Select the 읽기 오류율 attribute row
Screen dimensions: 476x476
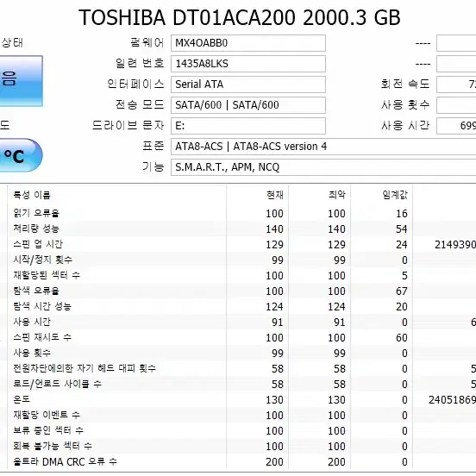pos(238,213)
